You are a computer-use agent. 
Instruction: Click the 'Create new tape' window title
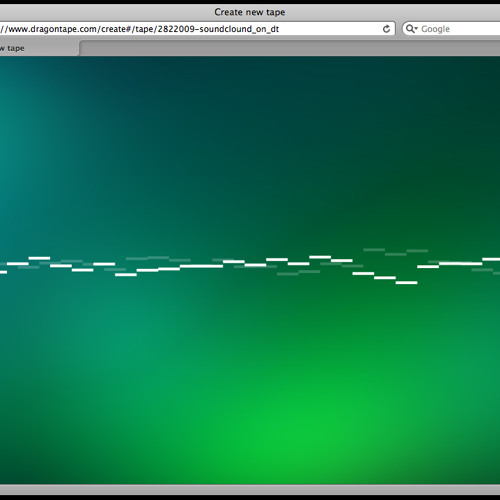pos(250,12)
